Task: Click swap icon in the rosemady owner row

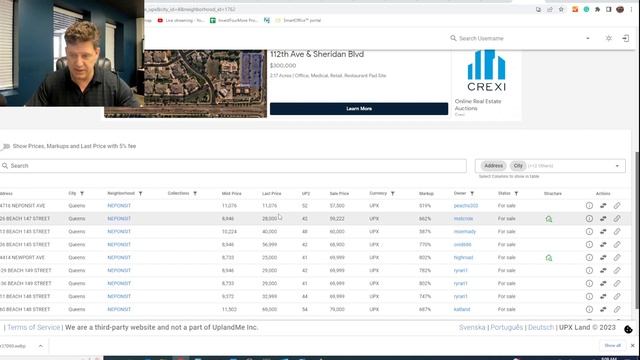Action: (603, 231)
